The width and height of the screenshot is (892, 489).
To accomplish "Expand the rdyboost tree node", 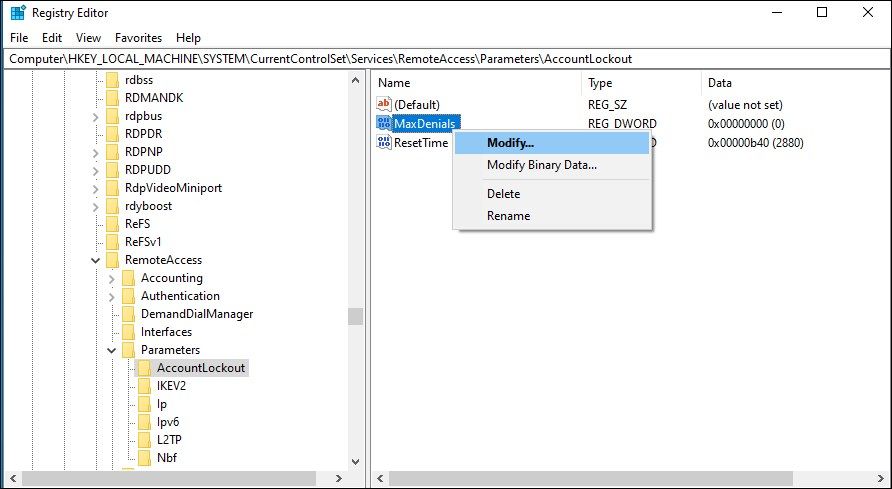I will (96, 206).
